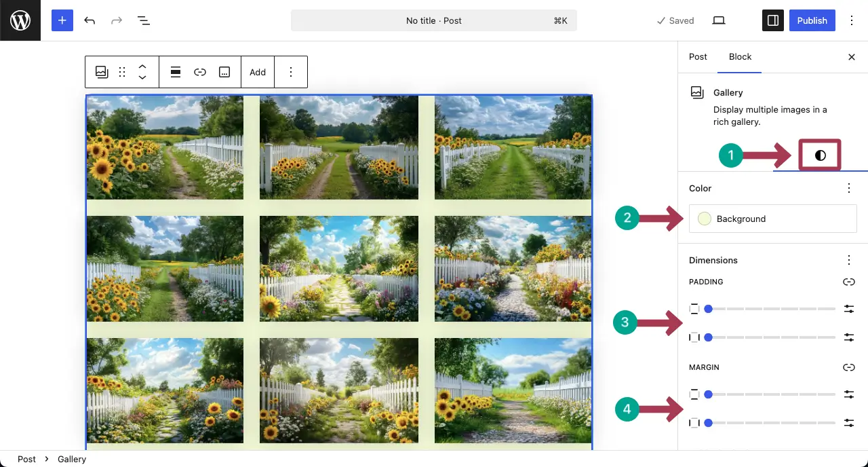Unlink padding sides toggle
The height and width of the screenshot is (467, 868).
pyautogui.click(x=848, y=282)
